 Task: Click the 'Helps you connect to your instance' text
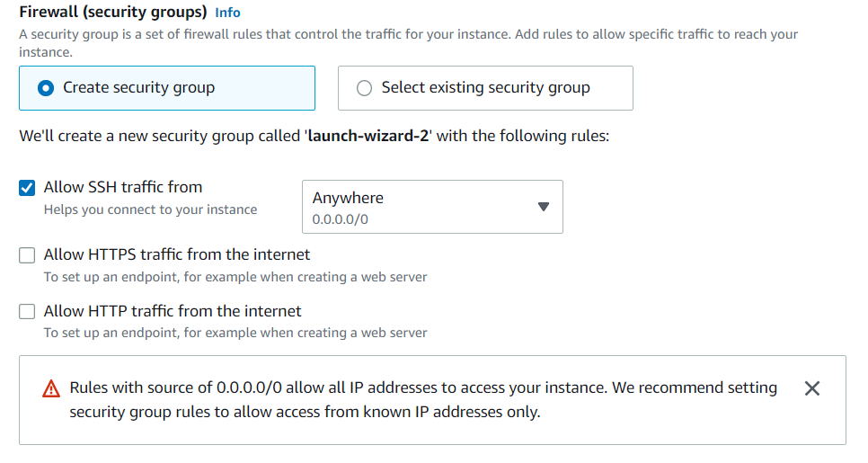pos(151,209)
